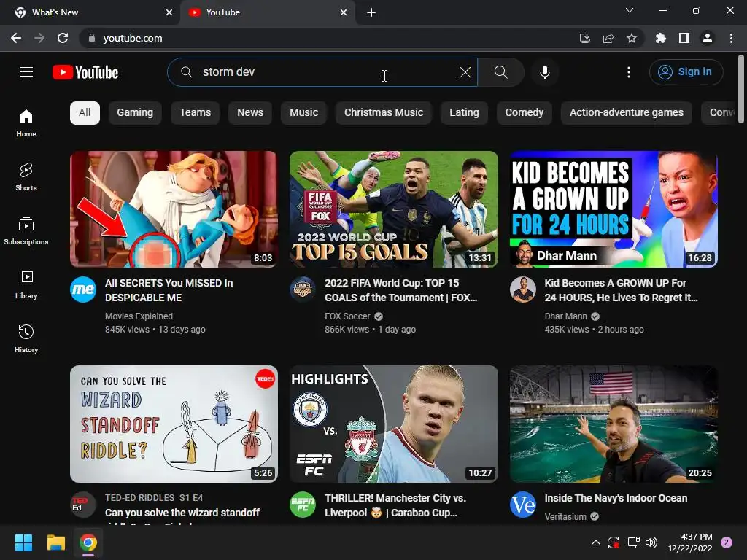Open the Movies Explained channel name
Viewport: 747px width, 560px height.
(x=139, y=316)
